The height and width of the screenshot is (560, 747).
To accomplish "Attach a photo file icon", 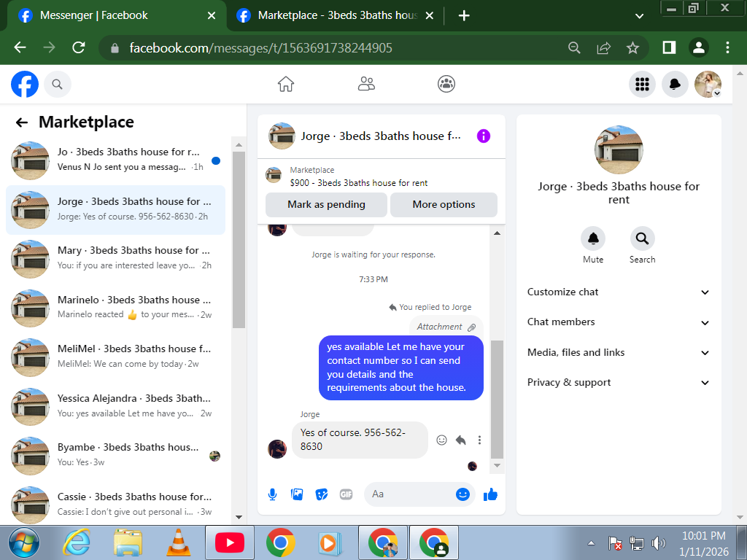I will pyautogui.click(x=297, y=495).
